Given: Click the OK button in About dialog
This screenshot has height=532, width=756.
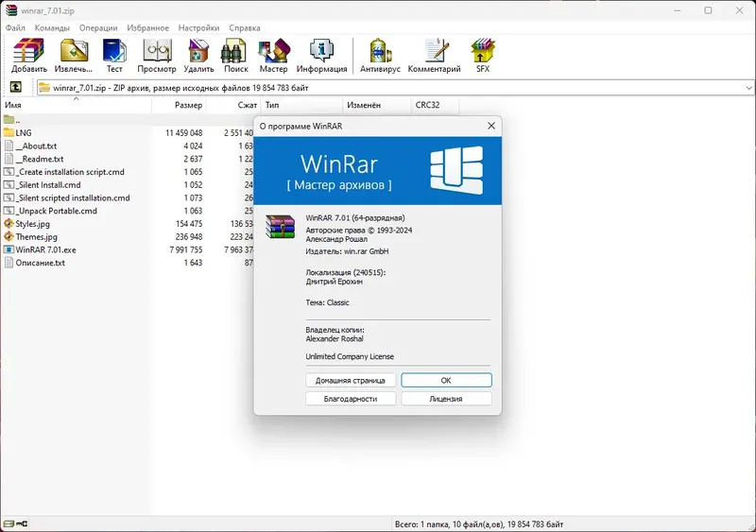Looking at the screenshot, I should coord(446,380).
